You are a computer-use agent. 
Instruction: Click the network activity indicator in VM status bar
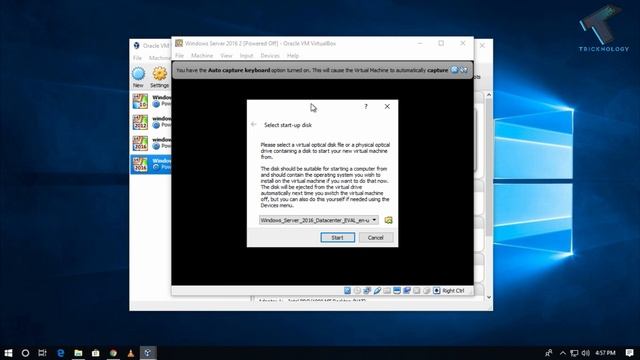pyautogui.click(x=367, y=291)
